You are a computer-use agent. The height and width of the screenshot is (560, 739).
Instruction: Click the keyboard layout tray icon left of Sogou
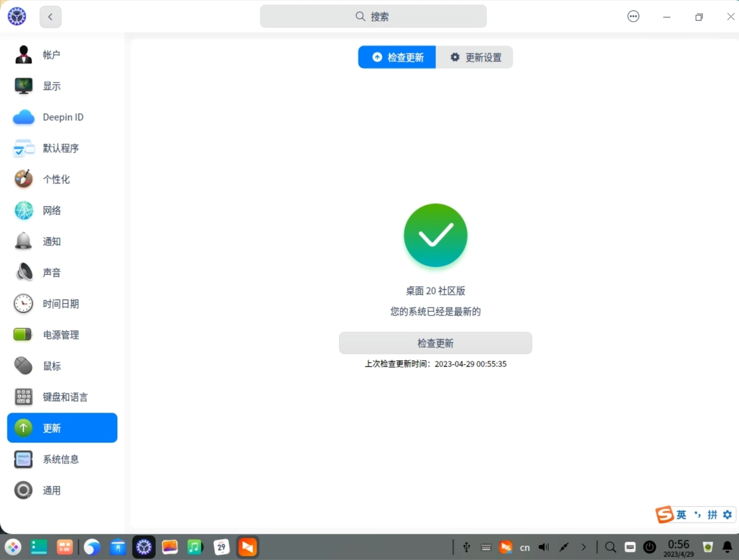pos(486,547)
